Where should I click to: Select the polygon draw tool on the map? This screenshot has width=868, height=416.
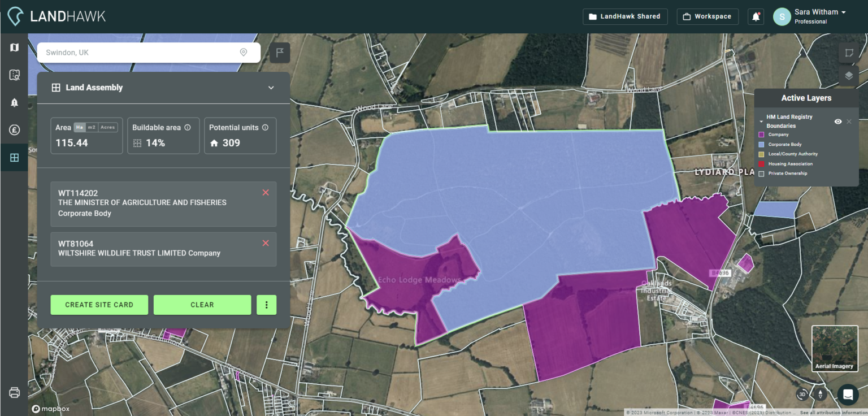(848, 53)
